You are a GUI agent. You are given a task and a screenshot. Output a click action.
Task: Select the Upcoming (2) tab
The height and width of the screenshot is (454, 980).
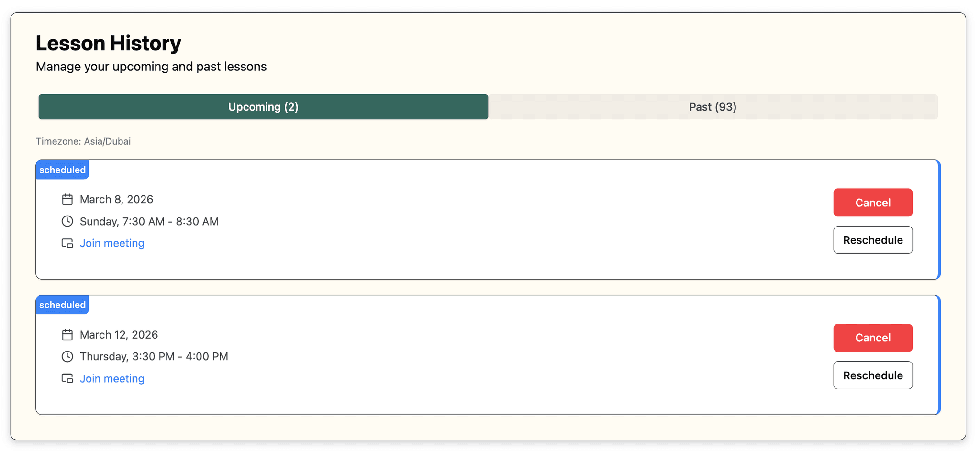click(263, 107)
